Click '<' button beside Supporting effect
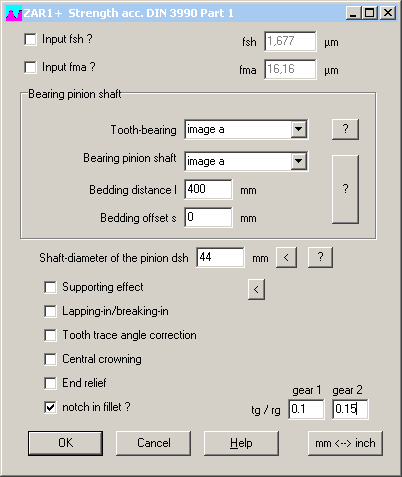This screenshot has height=477, width=402. click(256, 289)
